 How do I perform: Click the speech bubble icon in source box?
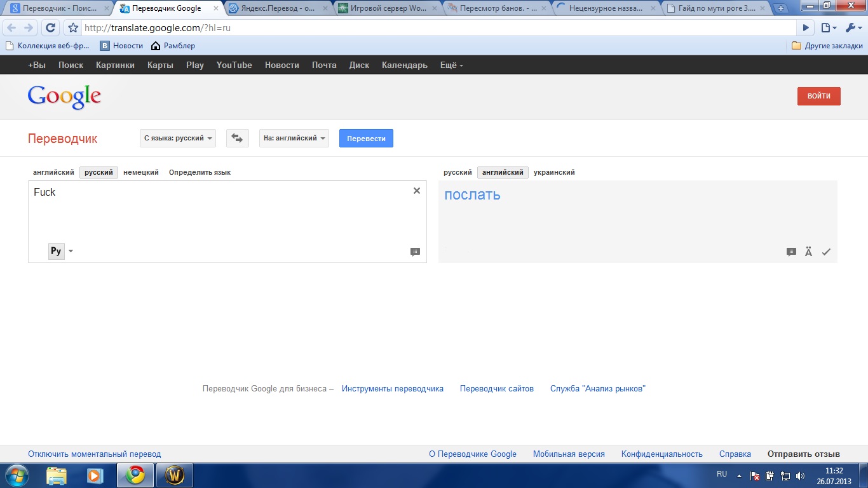pyautogui.click(x=415, y=252)
